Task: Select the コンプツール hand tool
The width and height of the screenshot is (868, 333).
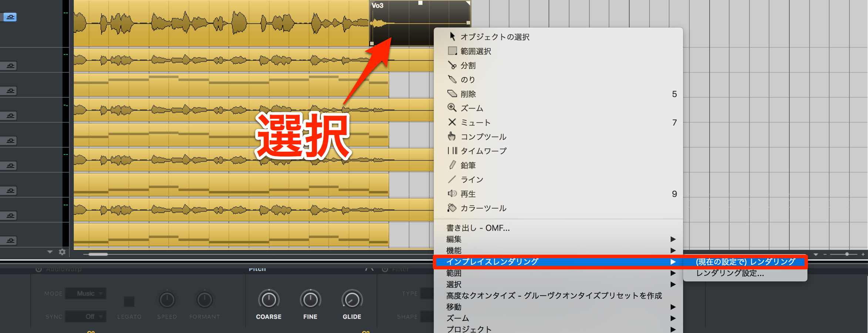Action: (559, 137)
